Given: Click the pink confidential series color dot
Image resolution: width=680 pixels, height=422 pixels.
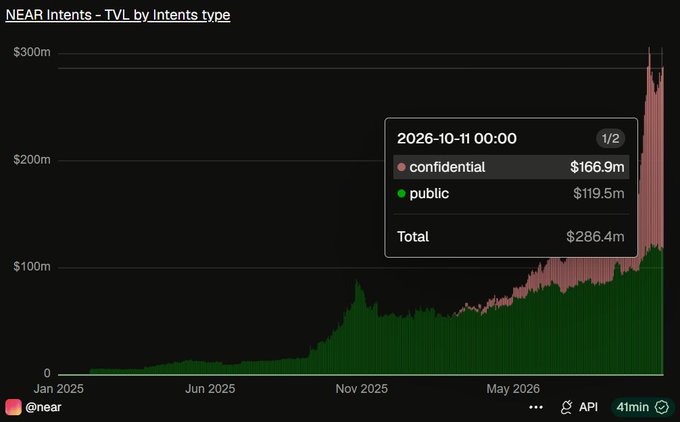Looking at the screenshot, I should 401,167.
